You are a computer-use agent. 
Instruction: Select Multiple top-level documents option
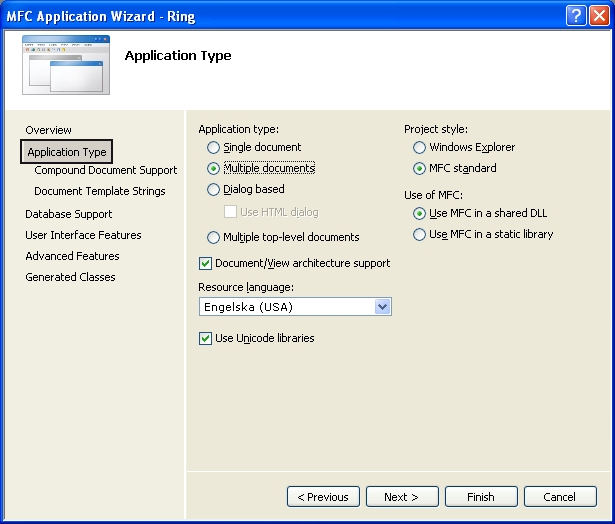click(213, 238)
